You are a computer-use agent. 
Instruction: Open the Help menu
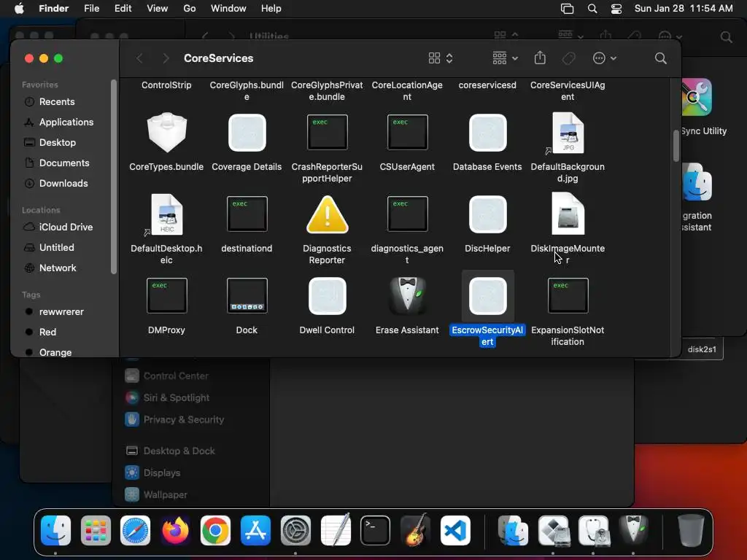(x=271, y=9)
